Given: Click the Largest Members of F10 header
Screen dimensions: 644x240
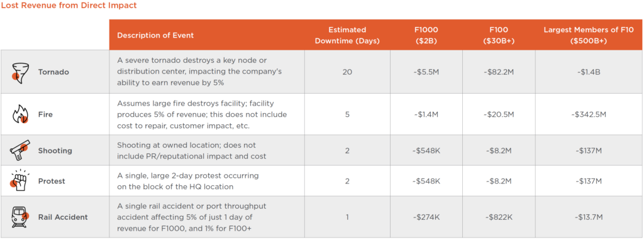Looking at the screenshot, I should click(589, 35).
